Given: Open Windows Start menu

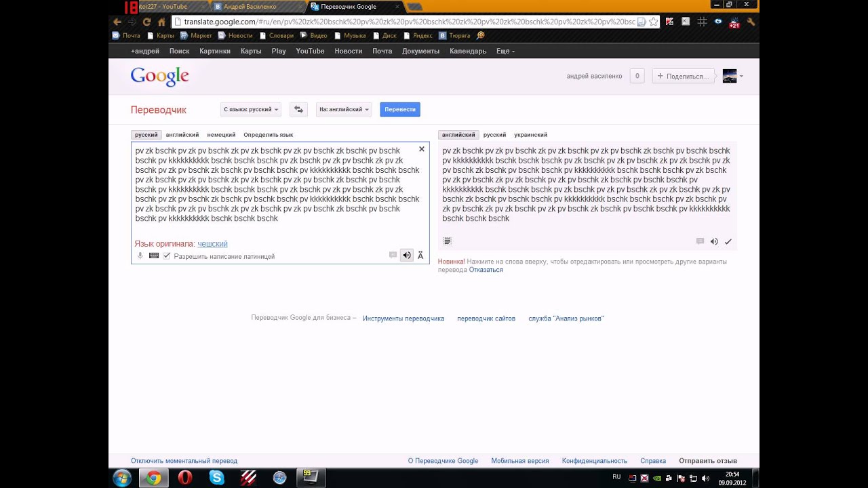Looking at the screenshot, I should [123, 478].
